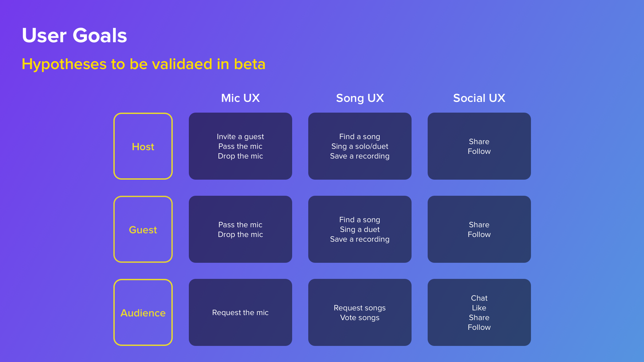Screen dimensions: 644x362
Task: Click the Request the mic card
Action: point(240,312)
